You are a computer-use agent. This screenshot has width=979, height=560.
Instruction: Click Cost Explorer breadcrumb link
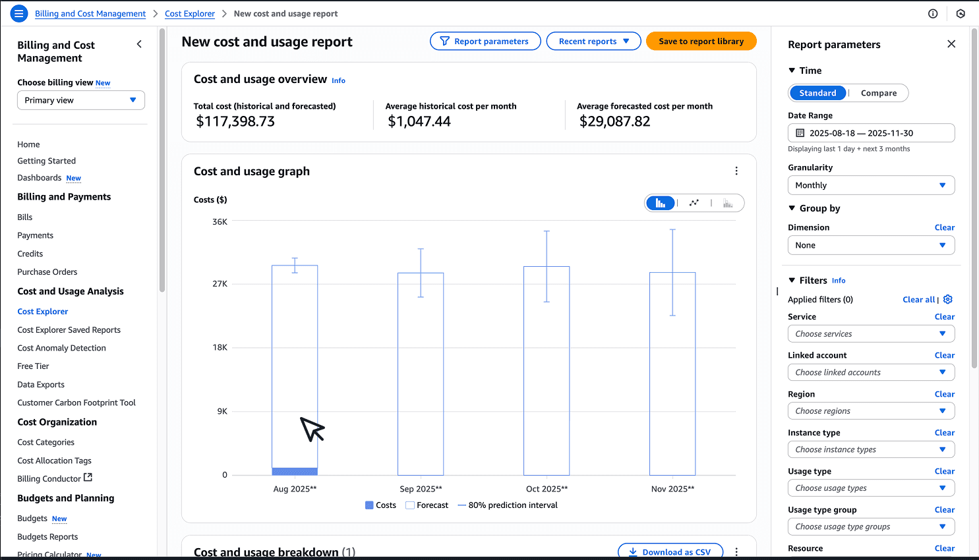190,13
